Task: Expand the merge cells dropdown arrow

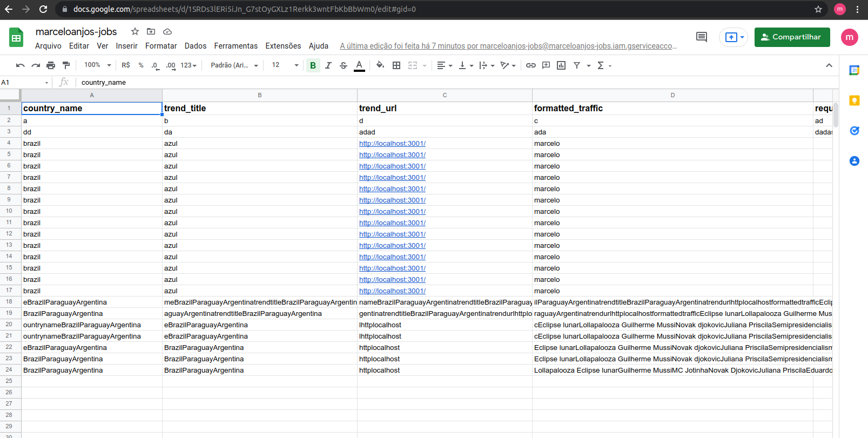Action: [x=425, y=66]
